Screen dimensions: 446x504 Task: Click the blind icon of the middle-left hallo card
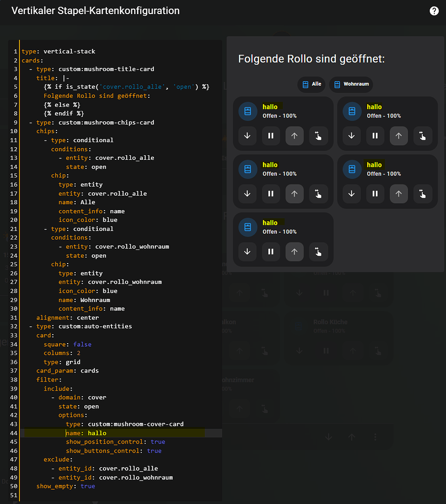[x=247, y=169]
